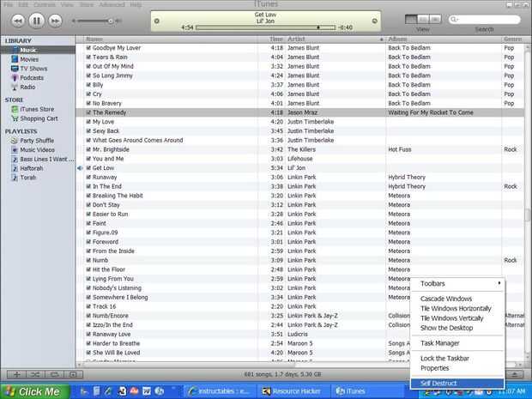Image resolution: width=532 pixels, height=399 pixels.
Task: Switch to grouped album view
Action: coord(423,20)
